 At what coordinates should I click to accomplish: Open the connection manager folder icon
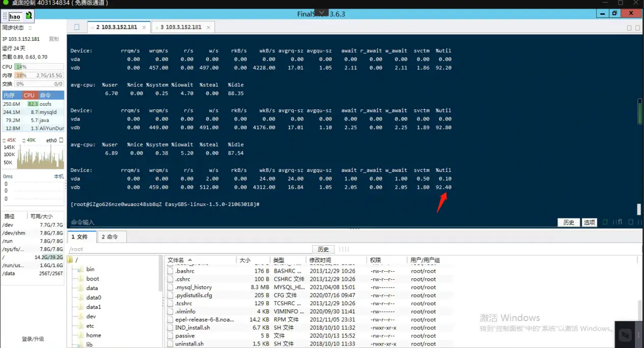pyautogui.click(x=77, y=27)
